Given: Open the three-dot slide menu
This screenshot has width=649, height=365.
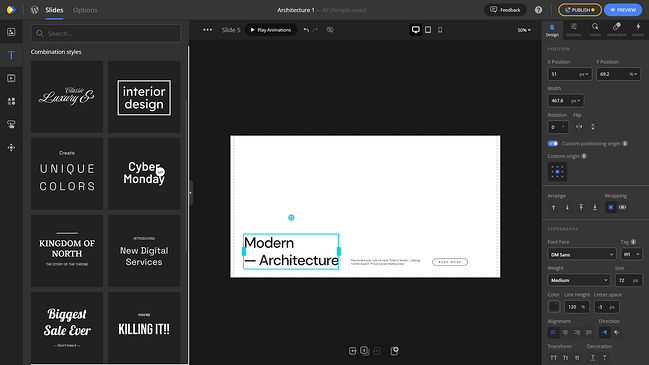Looking at the screenshot, I should 207,30.
